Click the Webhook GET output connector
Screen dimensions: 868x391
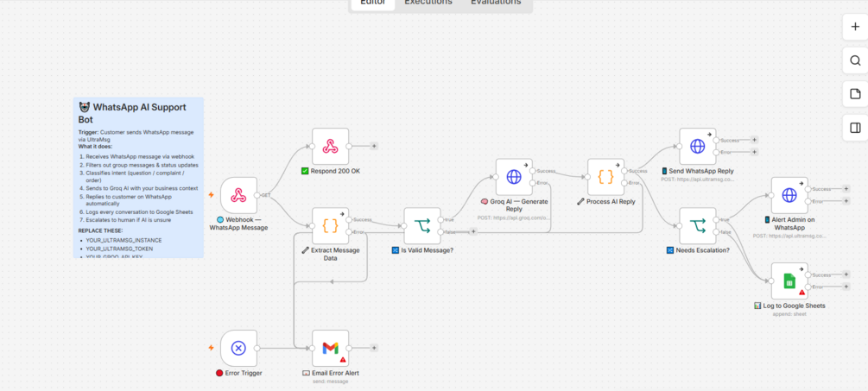click(x=257, y=195)
